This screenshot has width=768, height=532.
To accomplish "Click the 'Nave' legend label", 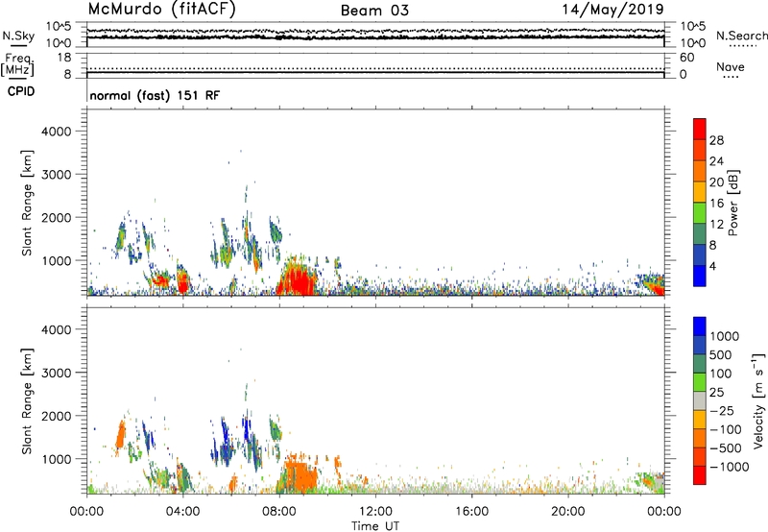I will (731, 66).
